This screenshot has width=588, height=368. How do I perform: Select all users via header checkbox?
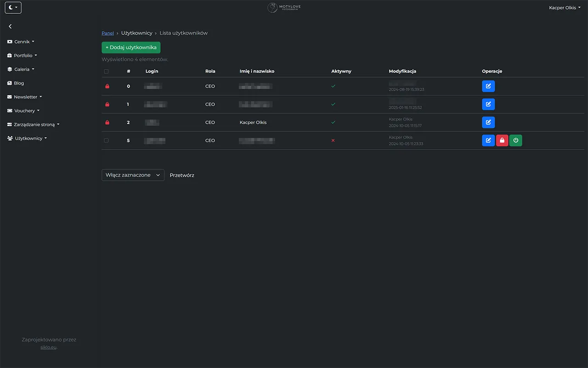(x=106, y=71)
